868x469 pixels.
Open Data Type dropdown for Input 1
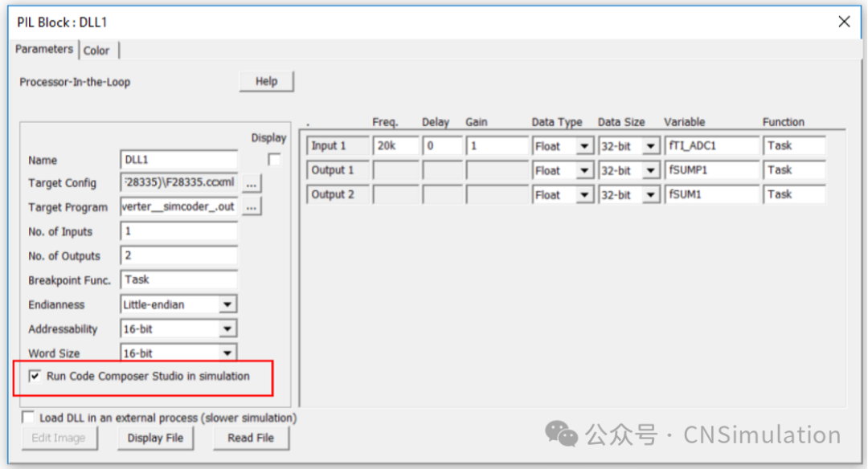coord(584,145)
